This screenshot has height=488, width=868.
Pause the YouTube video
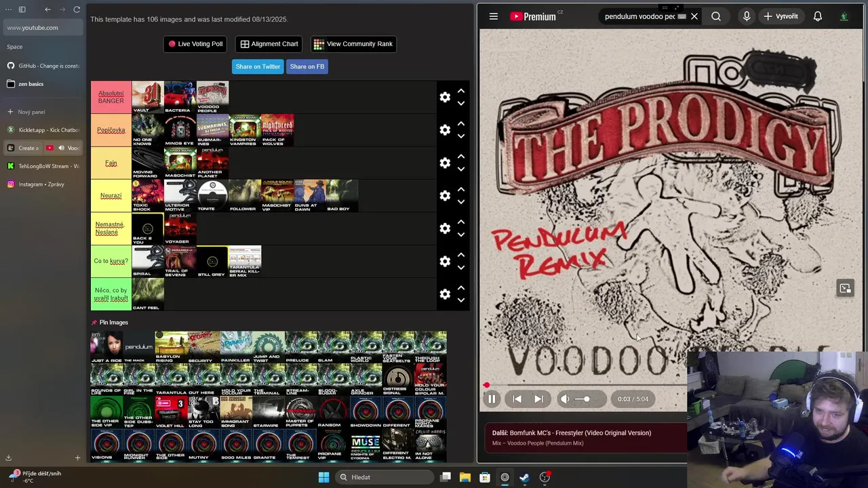click(x=492, y=399)
